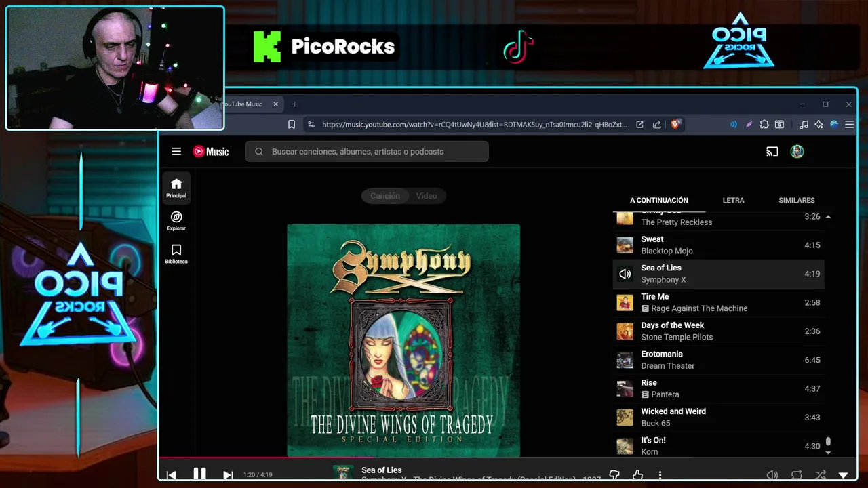Click Erotomania album thumbnail
This screenshot has height=488, width=868.
625,360
